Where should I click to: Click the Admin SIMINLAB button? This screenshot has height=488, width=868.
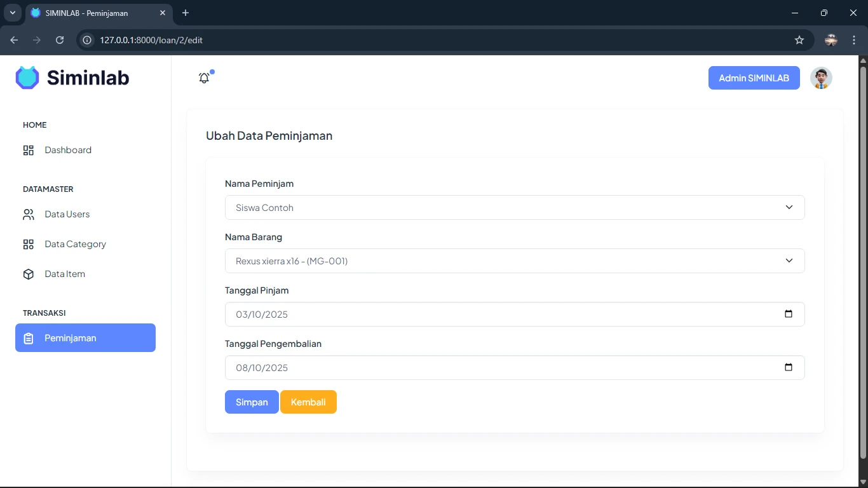tap(754, 78)
